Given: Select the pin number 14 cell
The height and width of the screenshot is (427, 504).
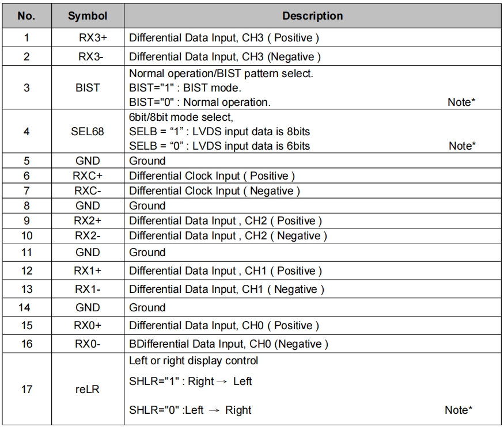Looking at the screenshot, I should 26,307.
